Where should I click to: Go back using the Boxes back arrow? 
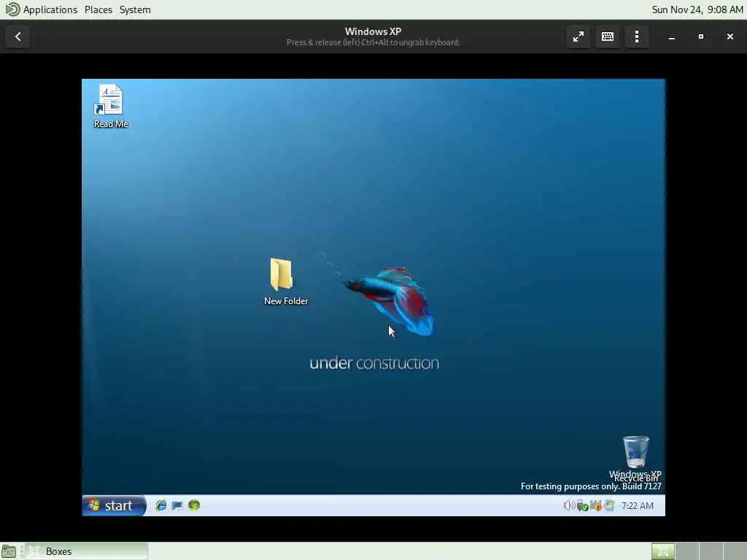(x=18, y=36)
